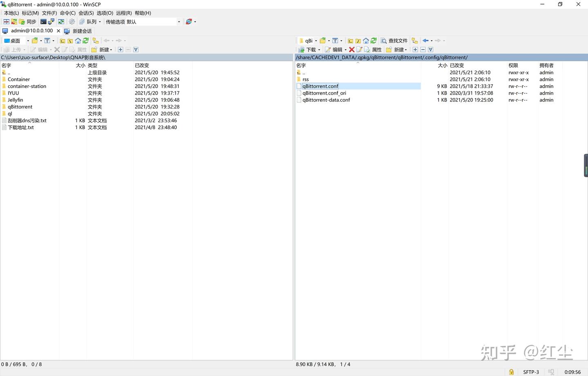Open the 远程(R) menu
This screenshot has width=588, height=376.
coord(124,13)
